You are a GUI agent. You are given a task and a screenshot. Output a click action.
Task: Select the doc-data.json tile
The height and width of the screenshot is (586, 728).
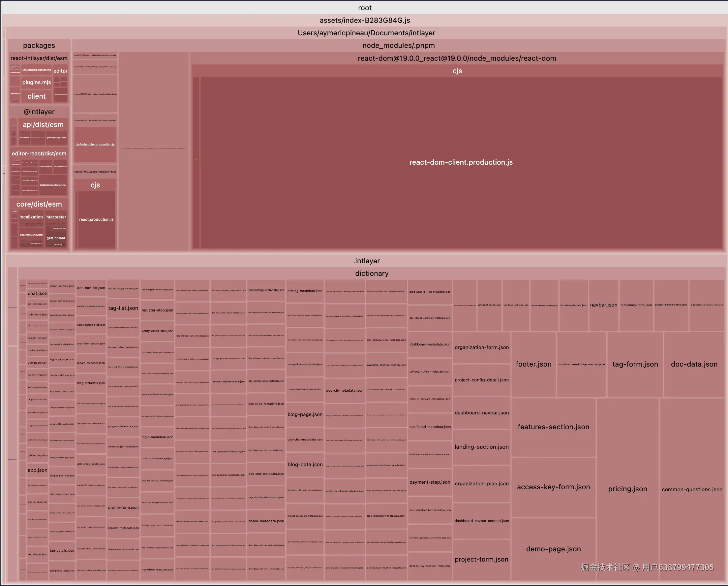pos(694,364)
